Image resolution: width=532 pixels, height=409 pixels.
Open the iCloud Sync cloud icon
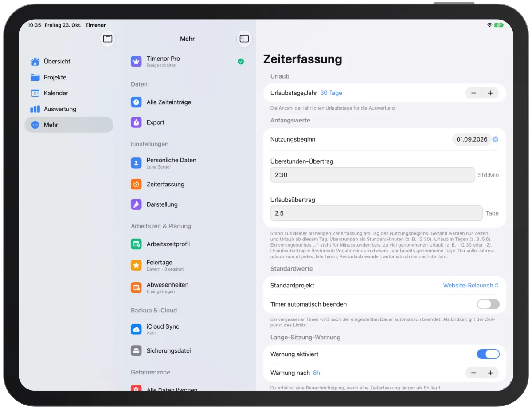[x=136, y=330]
